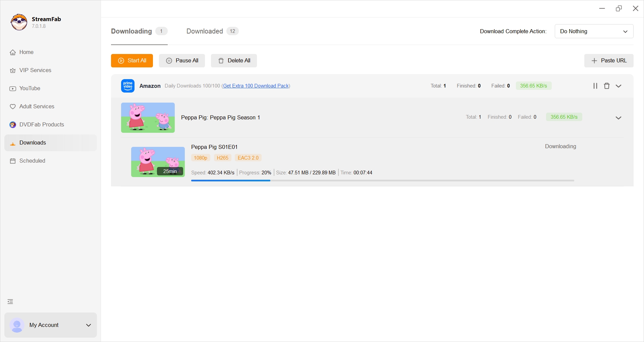Open the Download Complete Action dropdown
Image resolution: width=644 pixels, height=342 pixels.
[594, 31]
